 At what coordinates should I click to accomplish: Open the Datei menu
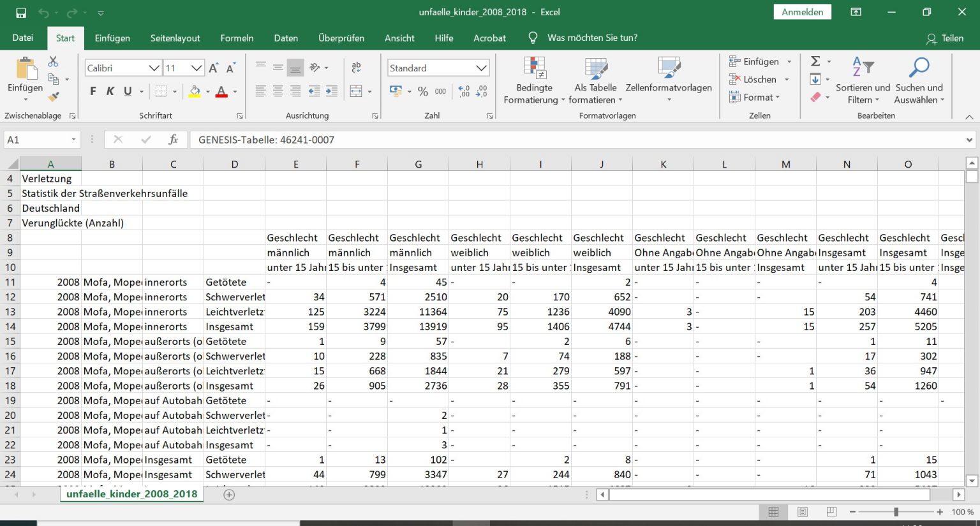(23, 38)
